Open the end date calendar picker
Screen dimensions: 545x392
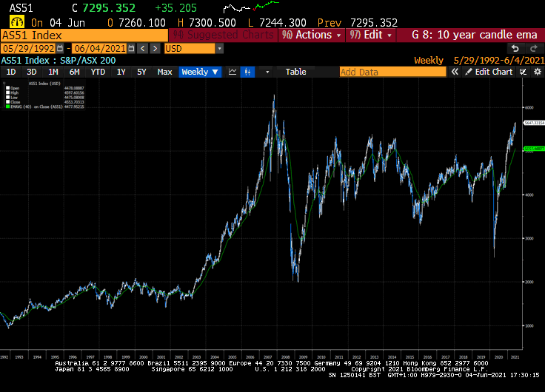point(131,48)
